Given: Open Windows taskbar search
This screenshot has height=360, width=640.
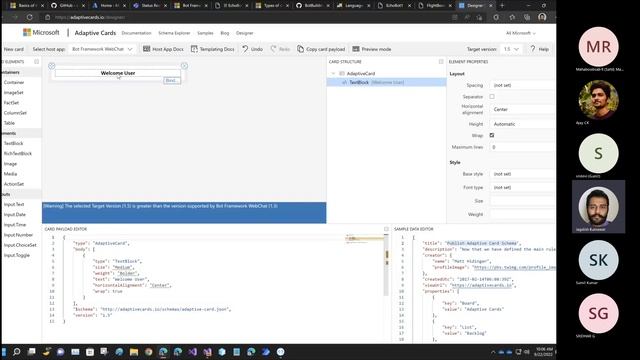Looking at the screenshot, I should (x=17, y=352).
